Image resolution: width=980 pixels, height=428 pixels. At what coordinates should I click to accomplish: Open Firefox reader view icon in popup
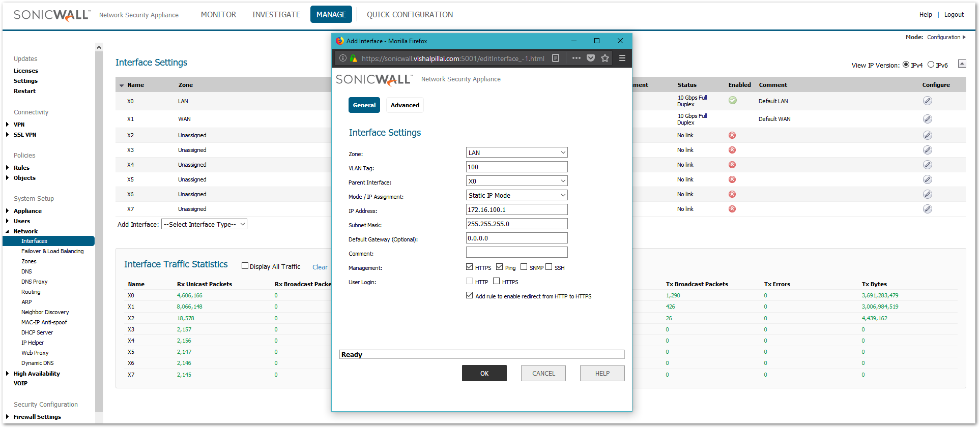click(556, 58)
